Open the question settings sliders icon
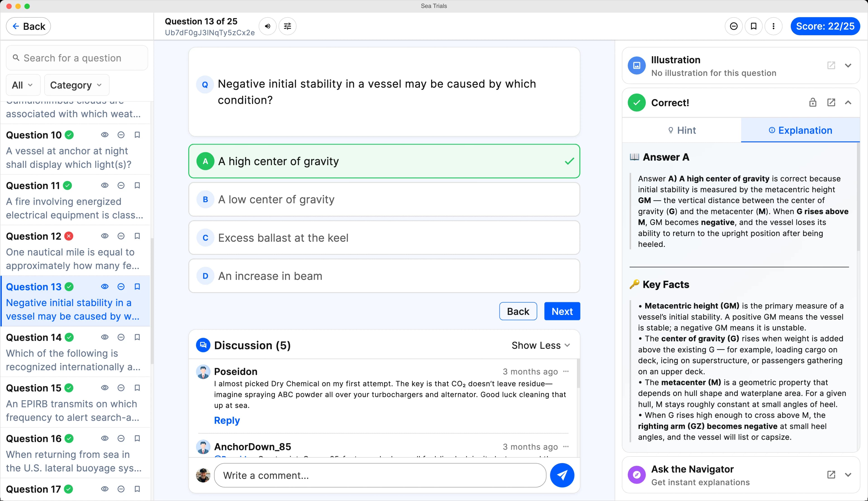Viewport: 868px width, 501px height. click(x=287, y=26)
